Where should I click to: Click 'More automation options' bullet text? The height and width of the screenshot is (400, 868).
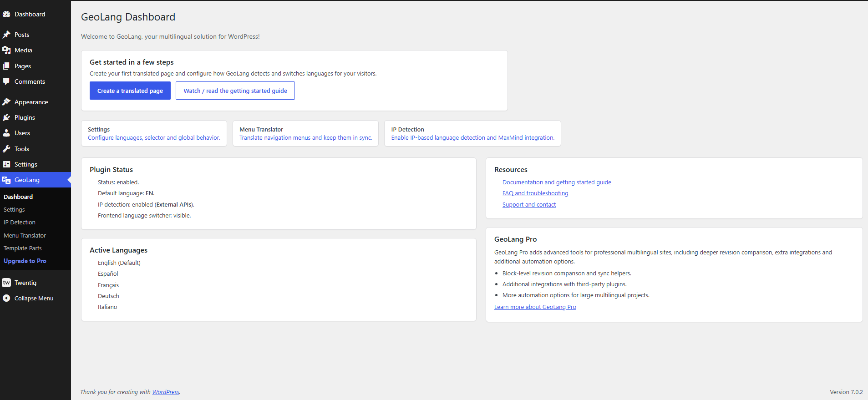(x=576, y=295)
